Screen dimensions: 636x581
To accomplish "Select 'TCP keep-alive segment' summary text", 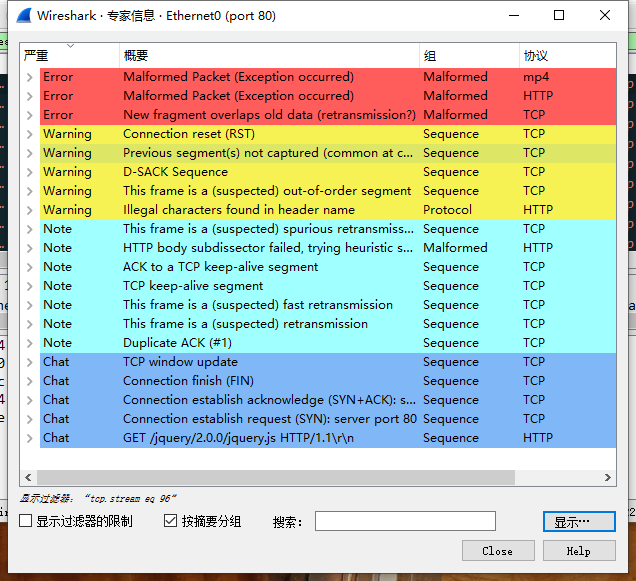I will tap(193, 286).
